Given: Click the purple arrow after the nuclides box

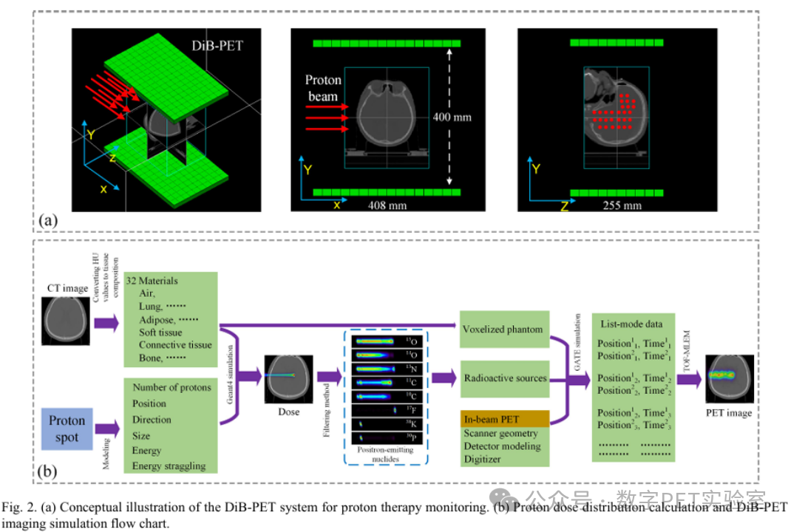Looking at the screenshot, I should [444, 378].
